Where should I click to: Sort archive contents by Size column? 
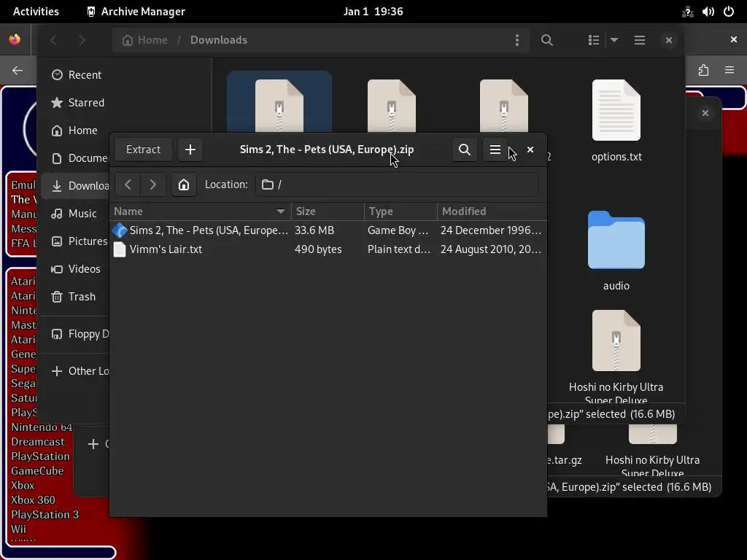coord(328,211)
